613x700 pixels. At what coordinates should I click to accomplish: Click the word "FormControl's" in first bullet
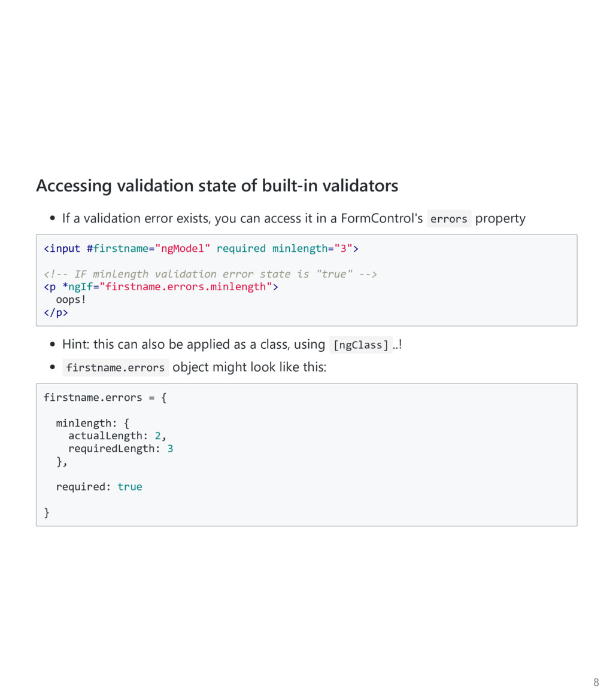pos(381,218)
